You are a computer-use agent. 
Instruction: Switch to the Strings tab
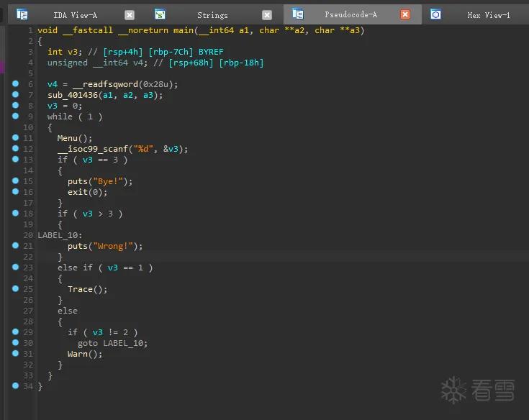(x=212, y=15)
